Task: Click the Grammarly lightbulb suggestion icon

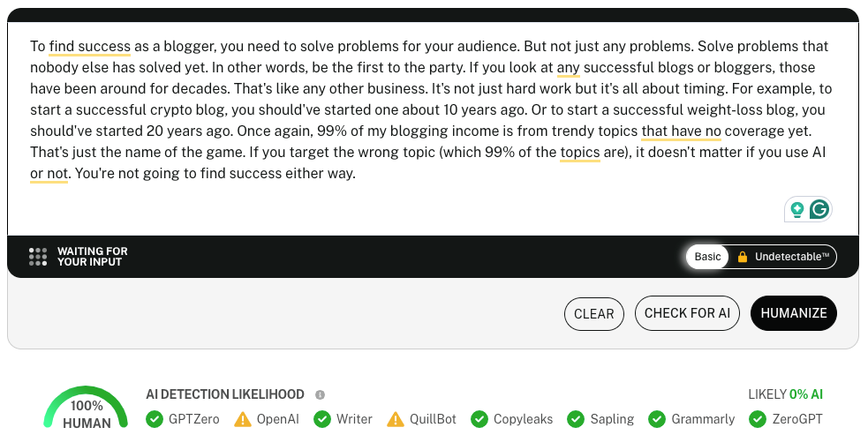Action: coord(797,210)
